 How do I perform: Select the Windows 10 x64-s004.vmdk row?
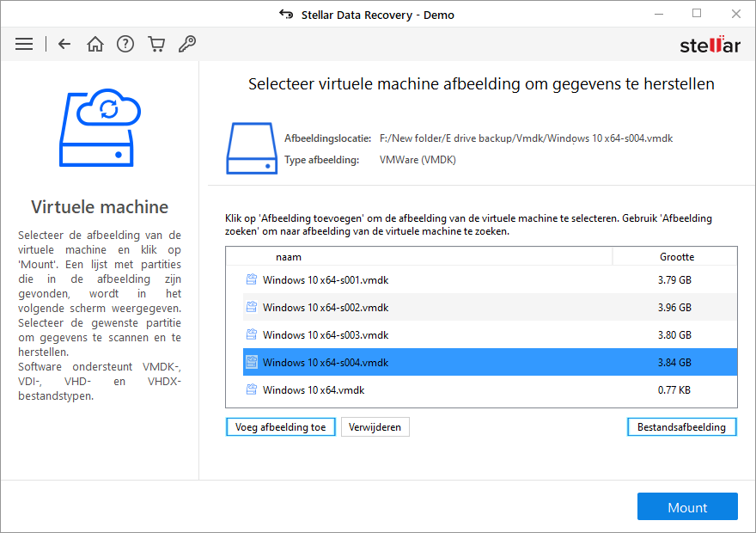tap(490, 362)
